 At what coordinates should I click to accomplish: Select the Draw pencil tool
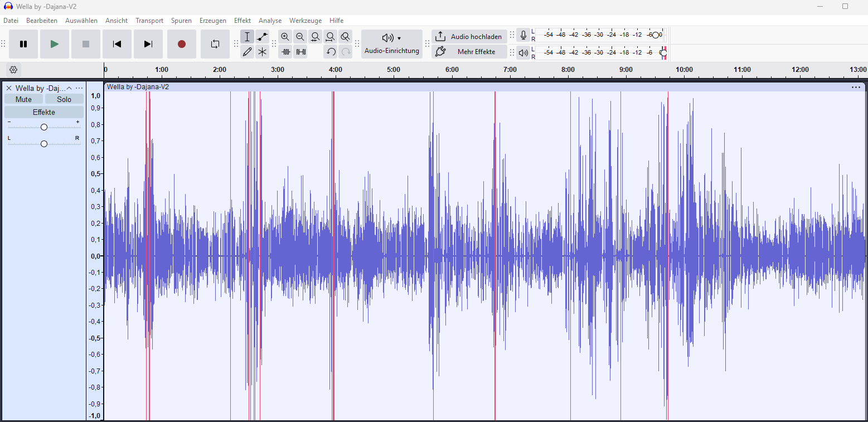pos(248,52)
